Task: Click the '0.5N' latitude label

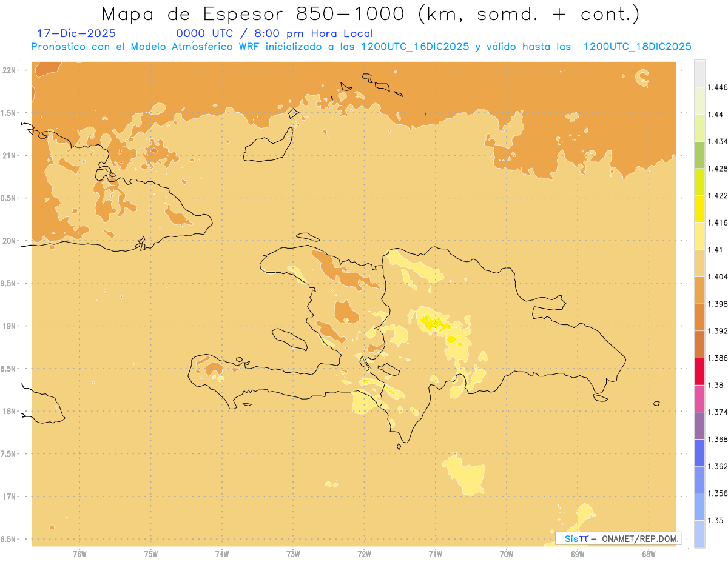Action: [x=8, y=198]
